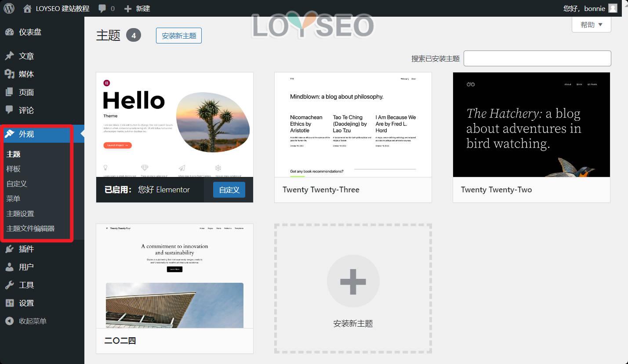The height and width of the screenshot is (364, 628).
Task: Open the comments bubble icon in admin bar
Action: pyautogui.click(x=102, y=8)
